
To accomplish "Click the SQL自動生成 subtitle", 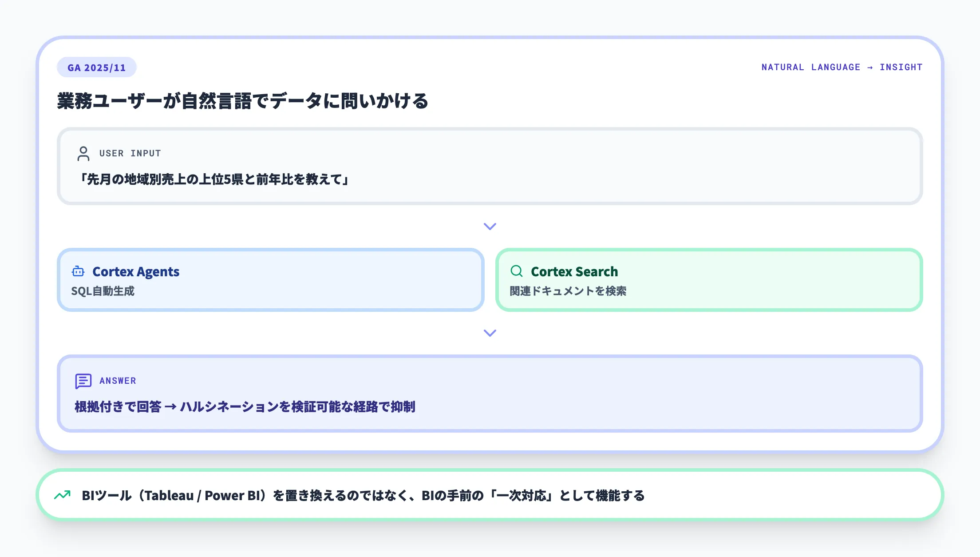I will point(103,291).
